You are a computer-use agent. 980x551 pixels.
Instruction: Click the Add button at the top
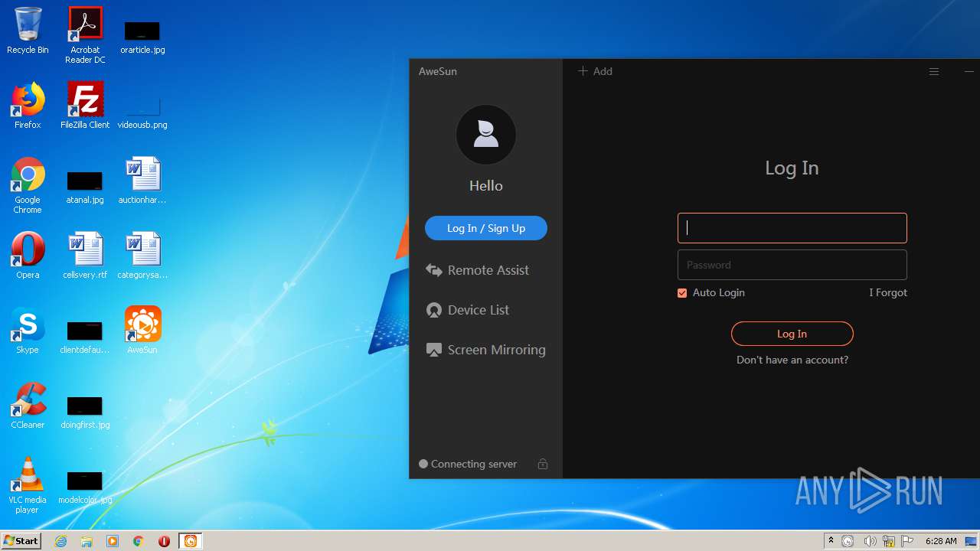(595, 71)
